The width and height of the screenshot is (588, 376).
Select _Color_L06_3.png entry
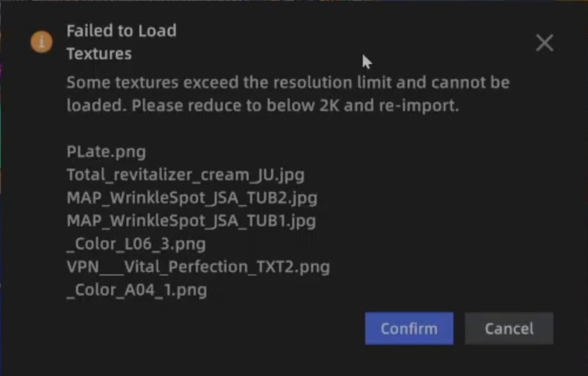pyautogui.click(x=136, y=244)
